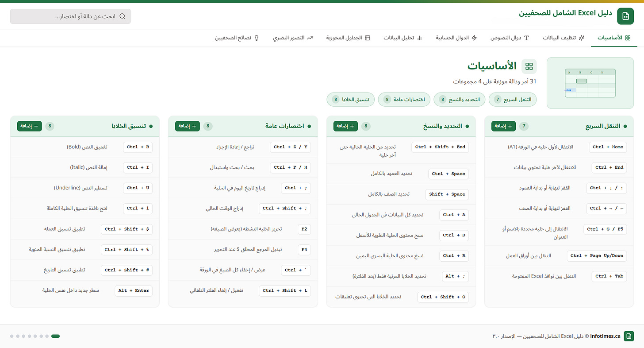Click the F2 shortcut key
The width and height of the screenshot is (644, 348).
tap(304, 229)
